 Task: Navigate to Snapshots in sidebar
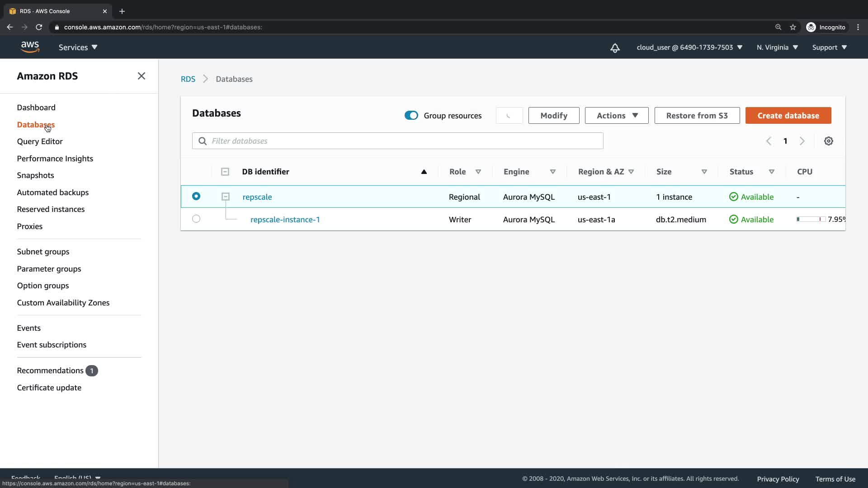tap(35, 175)
